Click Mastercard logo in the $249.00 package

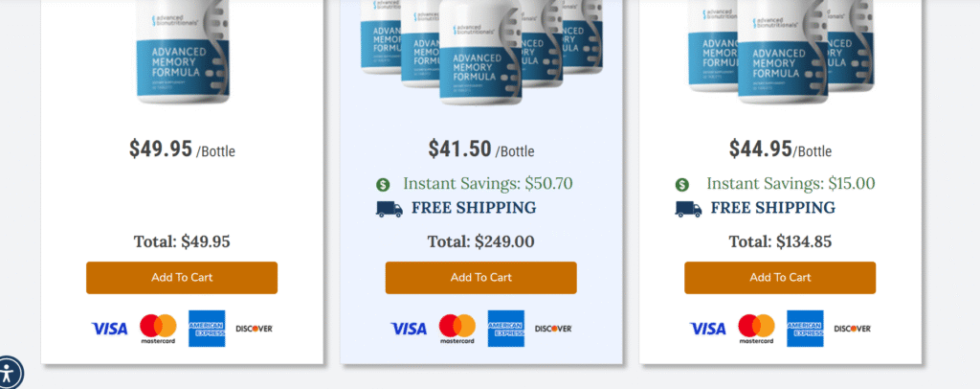tap(457, 329)
